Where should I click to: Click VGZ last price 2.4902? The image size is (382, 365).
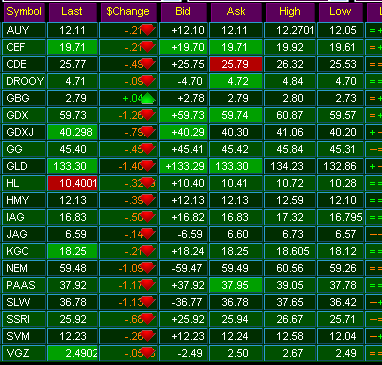pos(72,353)
